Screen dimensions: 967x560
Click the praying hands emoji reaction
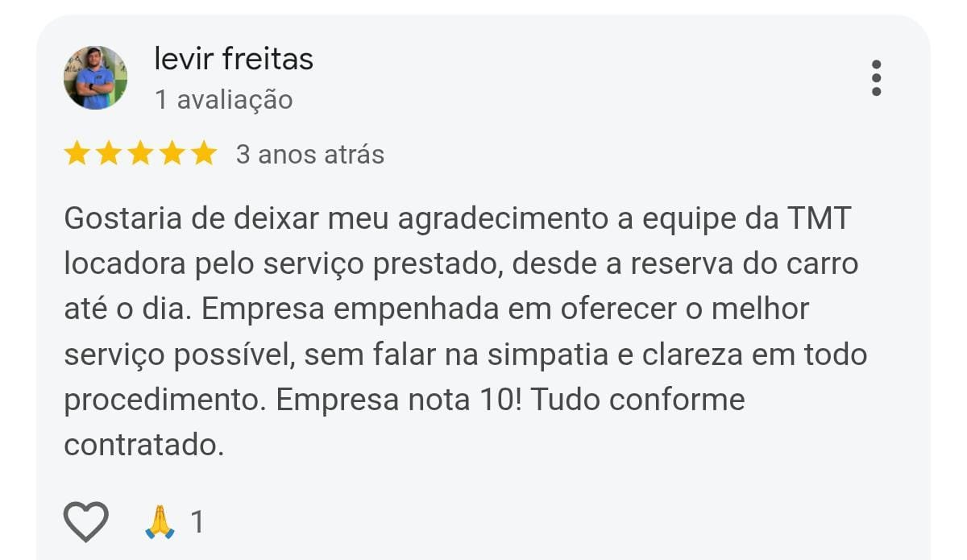pos(160,521)
